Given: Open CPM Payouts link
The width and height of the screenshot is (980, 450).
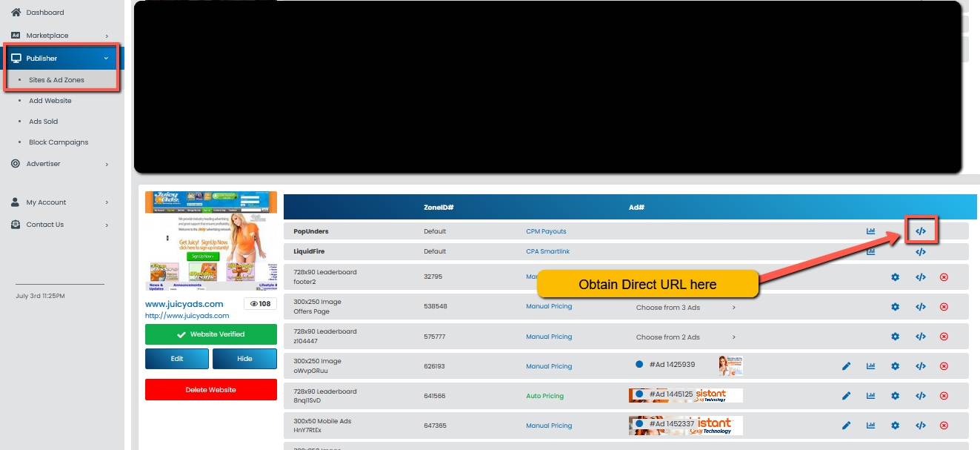Looking at the screenshot, I should (x=546, y=231).
